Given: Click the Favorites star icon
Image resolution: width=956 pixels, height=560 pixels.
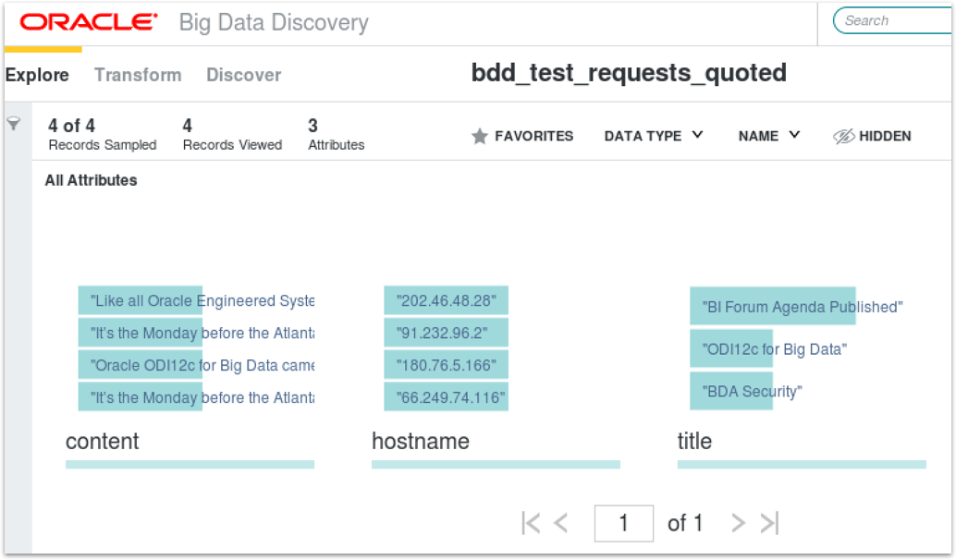Looking at the screenshot, I should tap(480, 136).
